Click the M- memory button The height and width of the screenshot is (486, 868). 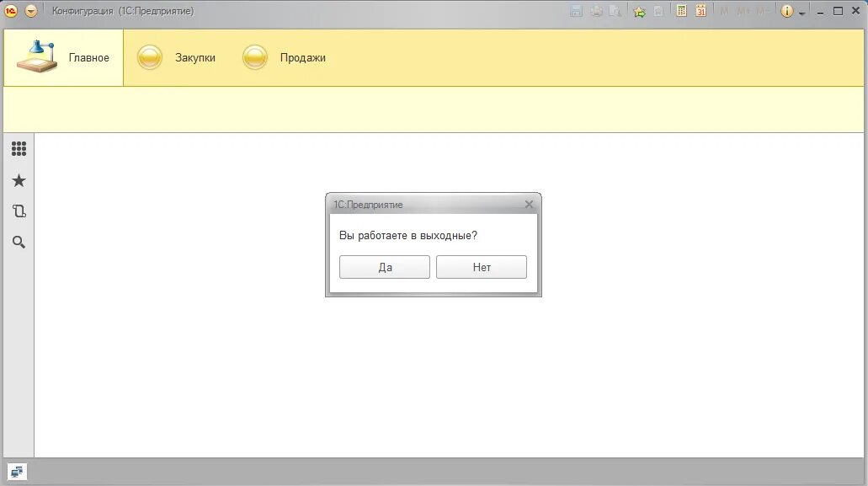coord(762,11)
